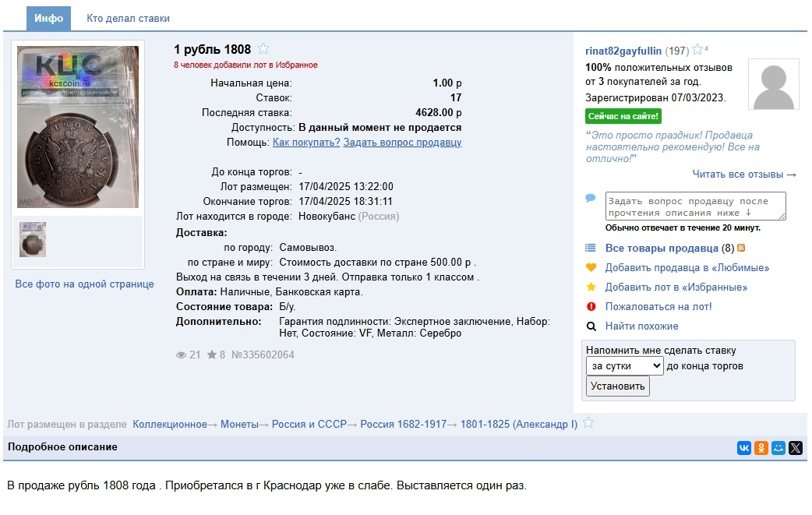This screenshot has width=812, height=515.
Task: Share the lot on X
Action: coord(795,448)
